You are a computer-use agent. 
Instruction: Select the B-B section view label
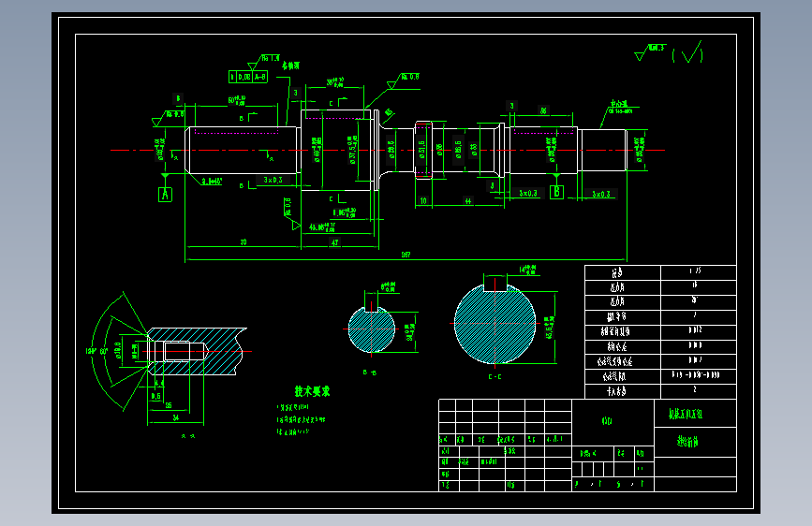(370, 373)
